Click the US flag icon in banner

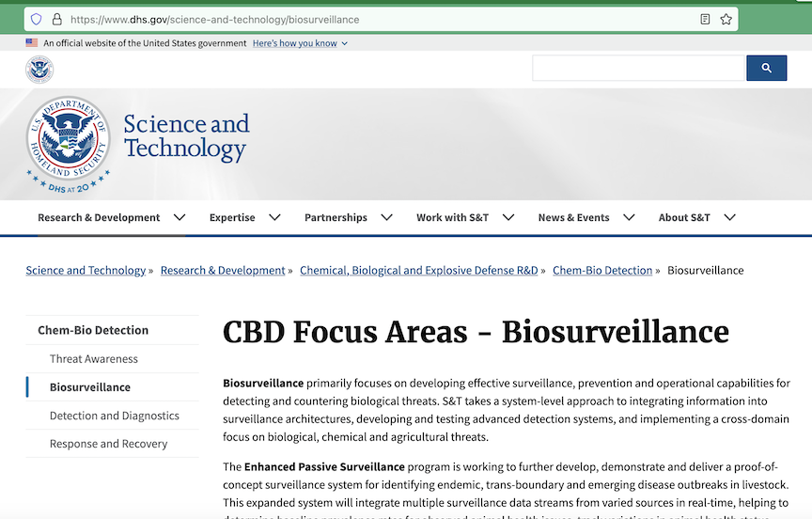pyautogui.click(x=32, y=43)
